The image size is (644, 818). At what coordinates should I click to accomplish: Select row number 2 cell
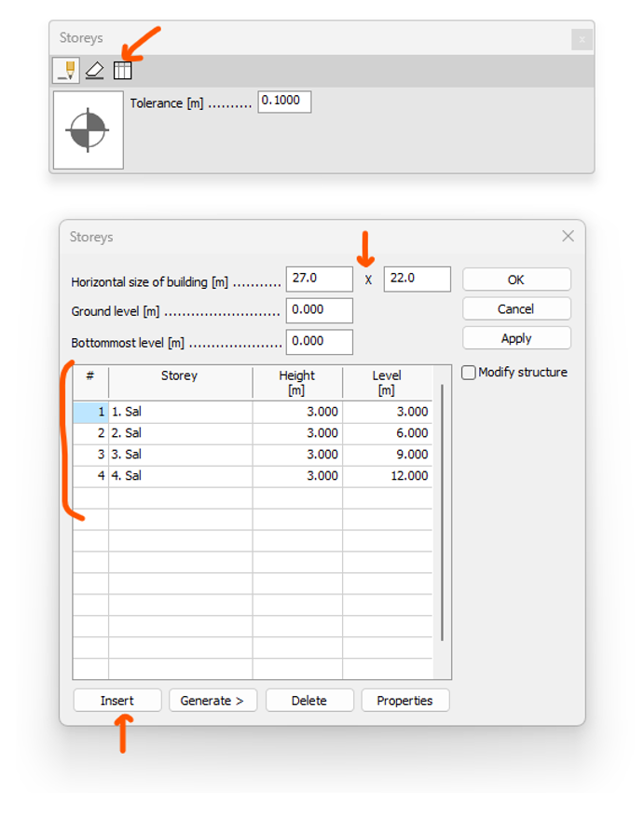pyautogui.click(x=90, y=433)
